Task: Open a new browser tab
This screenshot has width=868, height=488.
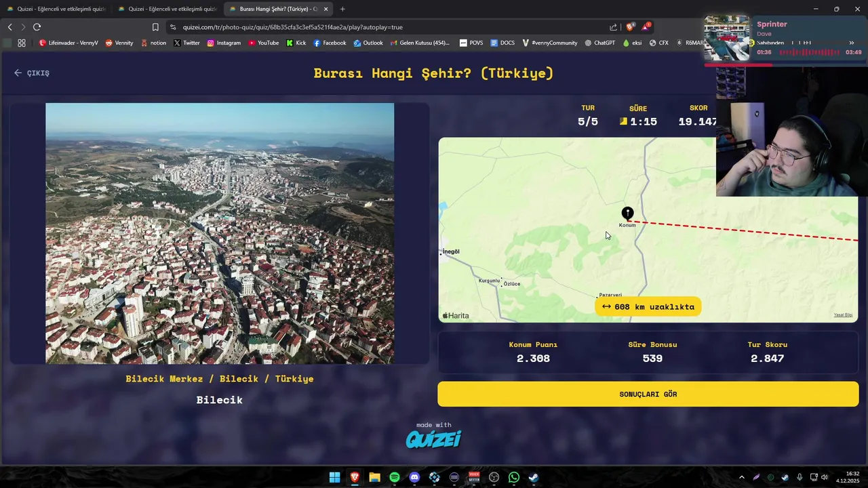Action: click(342, 9)
